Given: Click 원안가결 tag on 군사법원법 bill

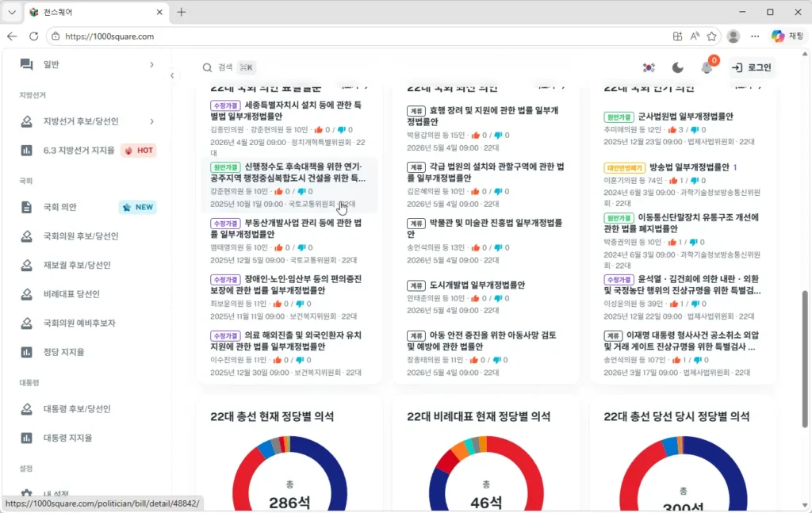Looking at the screenshot, I should point(619,117).
